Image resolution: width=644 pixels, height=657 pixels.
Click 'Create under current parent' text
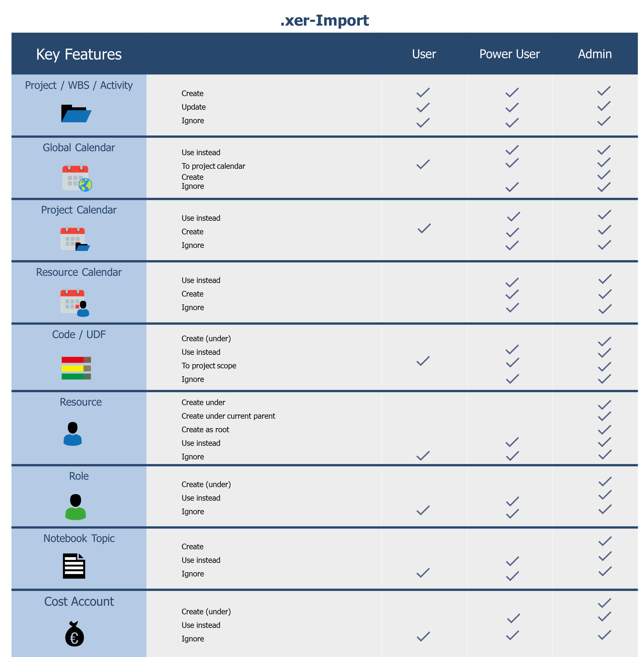coord(228,416)
